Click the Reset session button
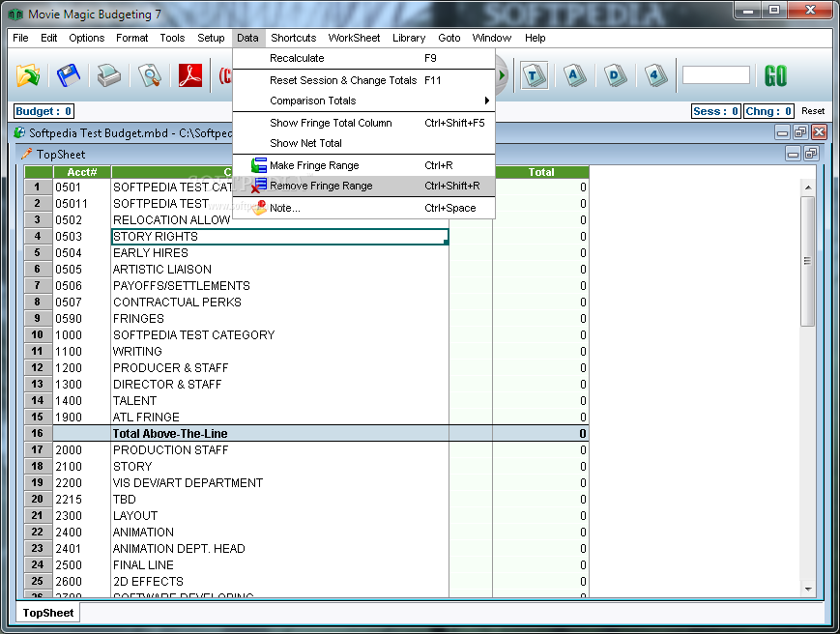This screenshot has width=840, height=634. pyautogui.click(x=813, y=111)
